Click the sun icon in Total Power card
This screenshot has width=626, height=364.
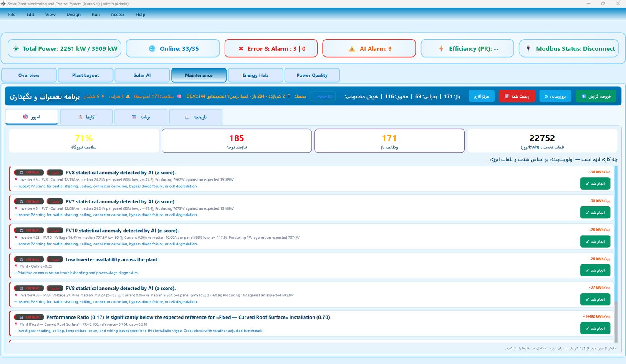click(x=16, y=49)
